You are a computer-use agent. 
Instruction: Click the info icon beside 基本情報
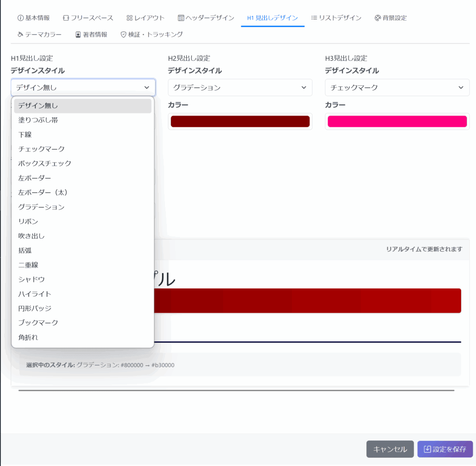point(20,18)
